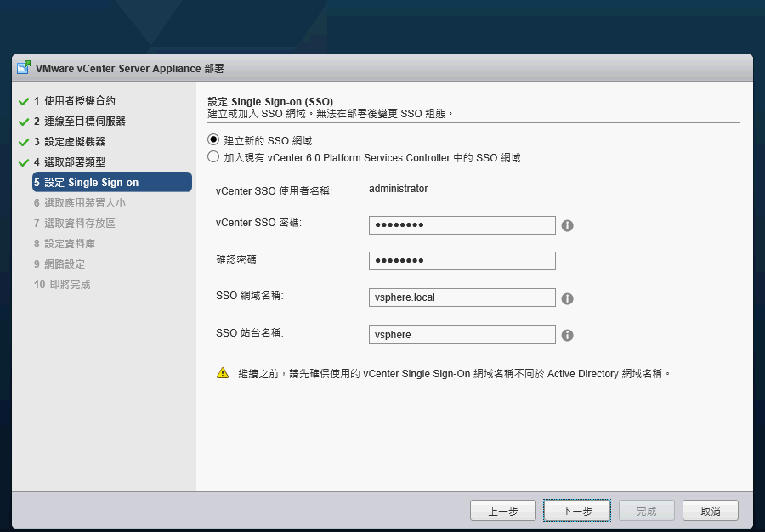Click step 6 選取應用裝置大小
765x532 pixels.
tap(80, 203)
